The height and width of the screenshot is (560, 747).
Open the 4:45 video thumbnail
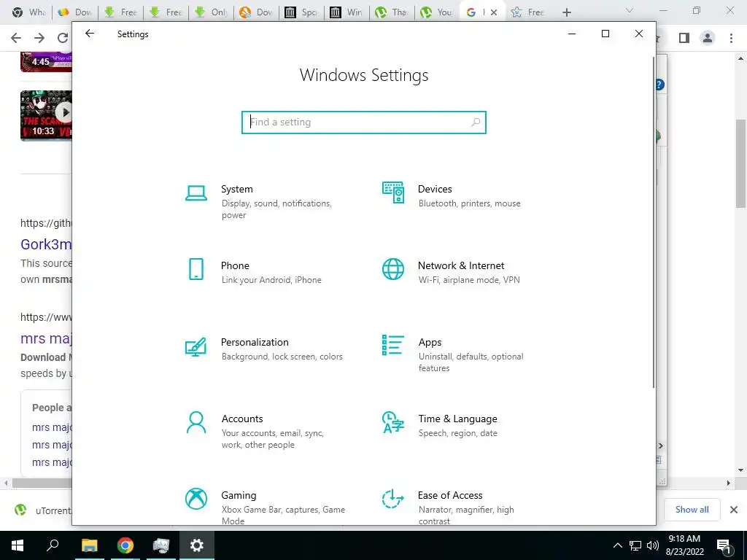coord(46,62)
